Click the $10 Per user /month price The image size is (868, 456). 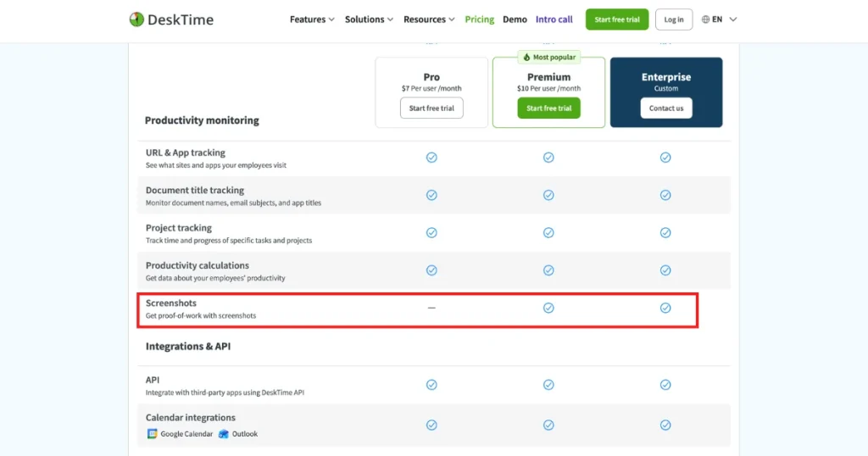549,88
